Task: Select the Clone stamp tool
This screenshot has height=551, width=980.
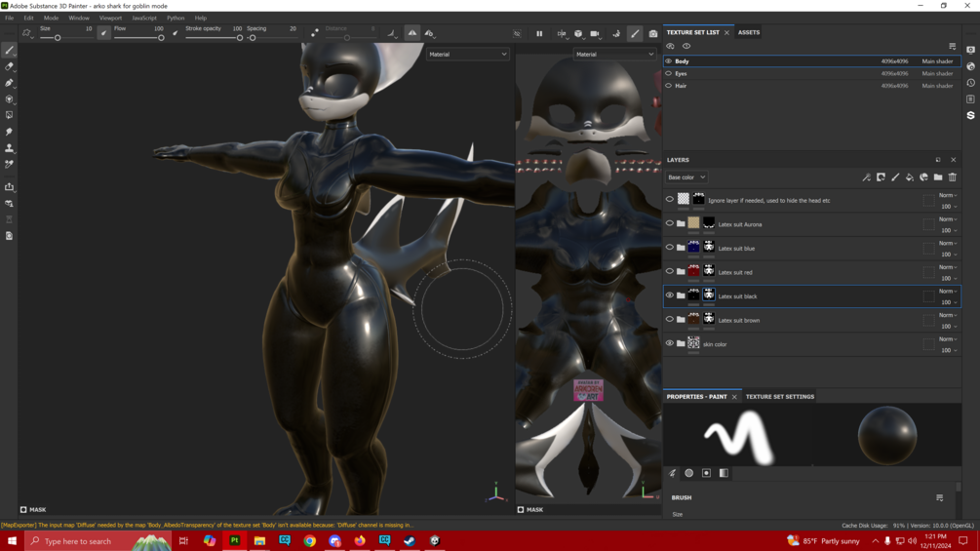Action: [x=10, y=148]
